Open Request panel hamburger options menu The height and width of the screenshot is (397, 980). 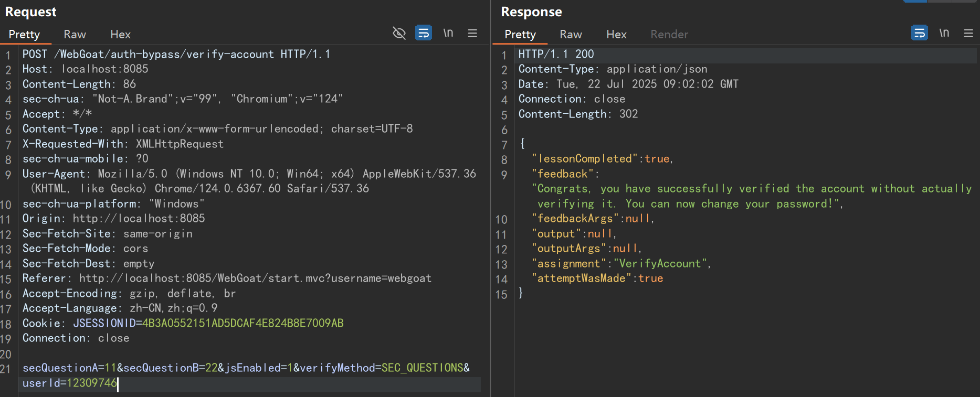472,33
